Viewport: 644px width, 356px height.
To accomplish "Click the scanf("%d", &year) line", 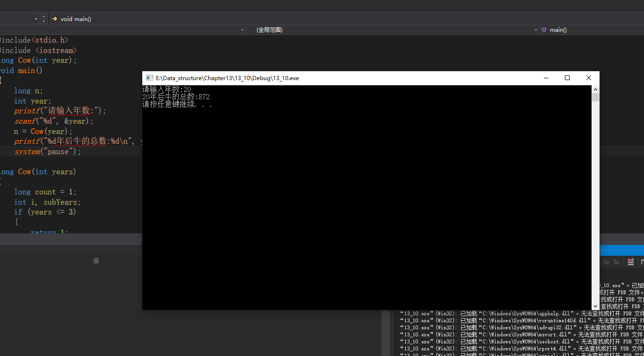I will click(54, 121).
